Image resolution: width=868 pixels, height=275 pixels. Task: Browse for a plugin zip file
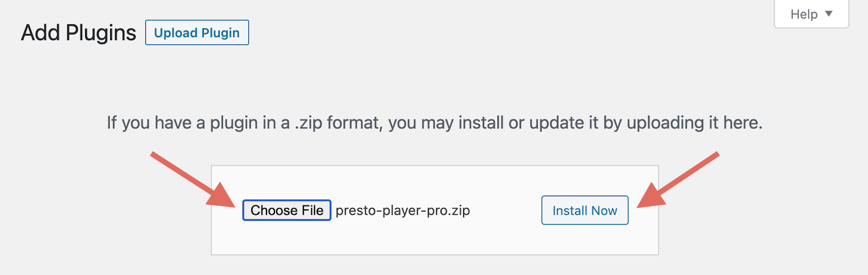coord(286,210)
